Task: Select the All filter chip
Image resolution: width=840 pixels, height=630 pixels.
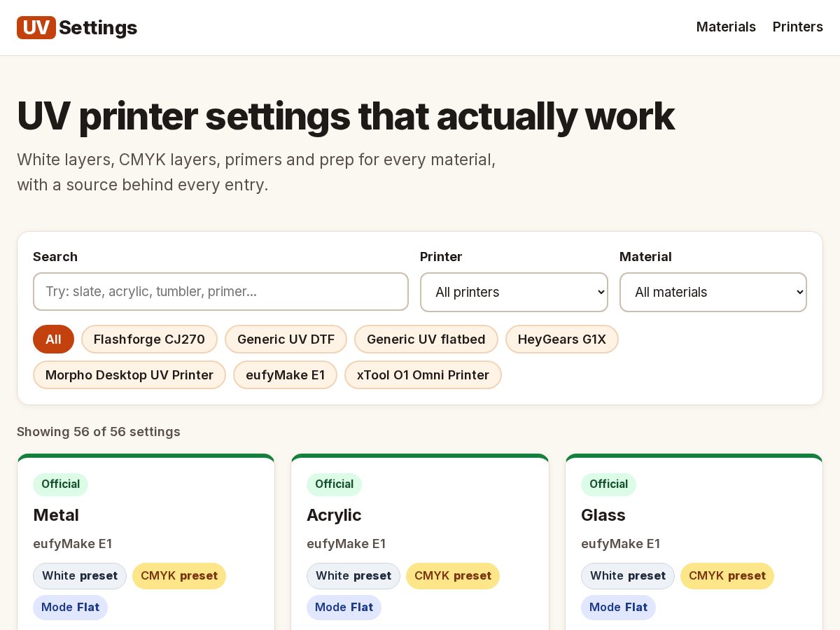Action: [53, 339]
